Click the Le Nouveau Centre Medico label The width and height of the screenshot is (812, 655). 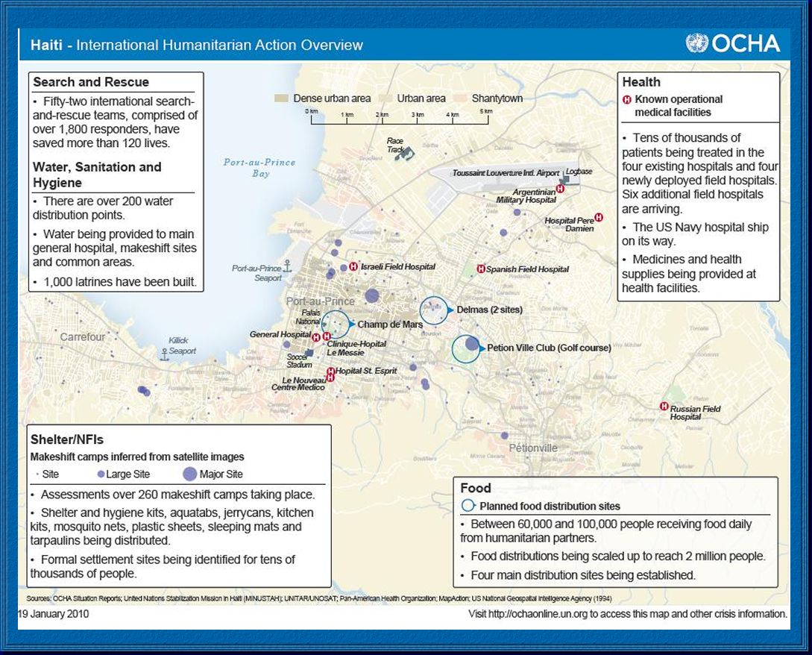299,383
